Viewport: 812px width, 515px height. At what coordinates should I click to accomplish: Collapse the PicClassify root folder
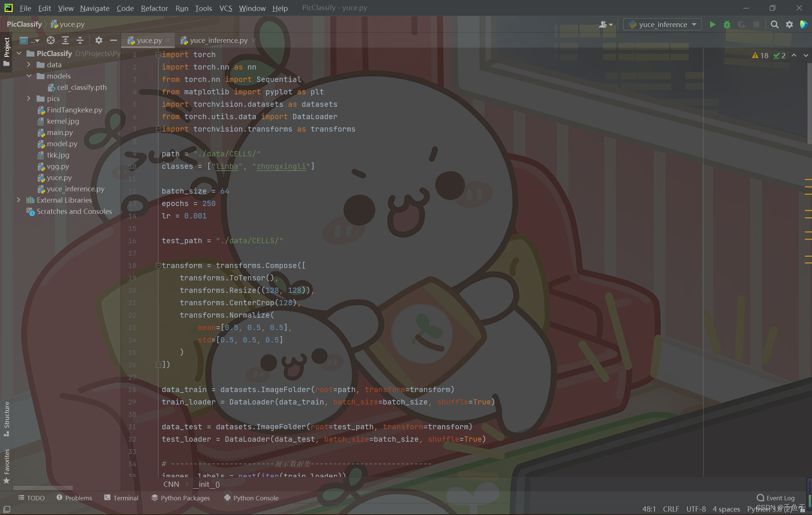click(19, 53)
